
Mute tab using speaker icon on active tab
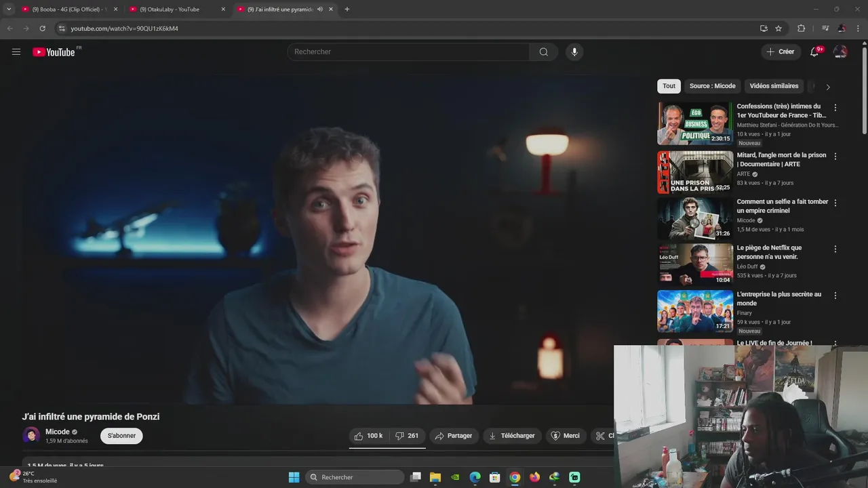(320, 9)
